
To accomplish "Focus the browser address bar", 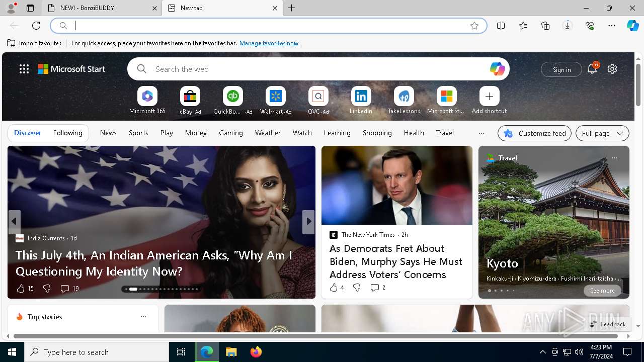I will tap(269, 26).
